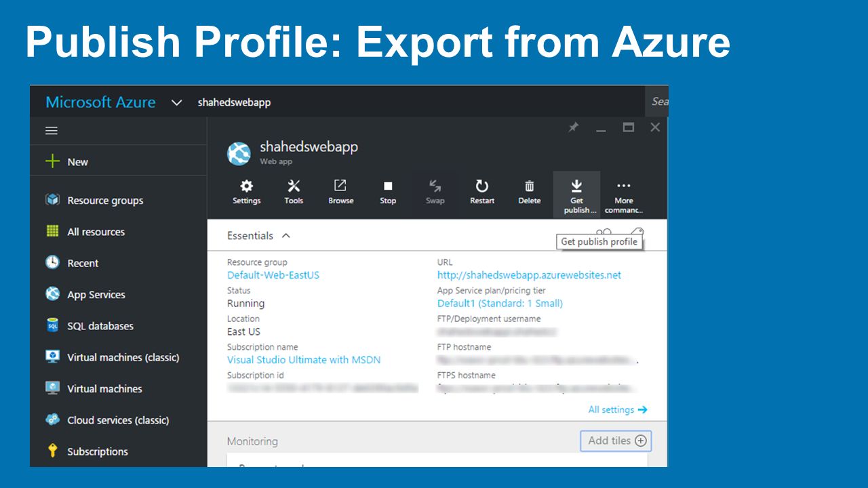Select App Services in the sidebar

point(96,295)
